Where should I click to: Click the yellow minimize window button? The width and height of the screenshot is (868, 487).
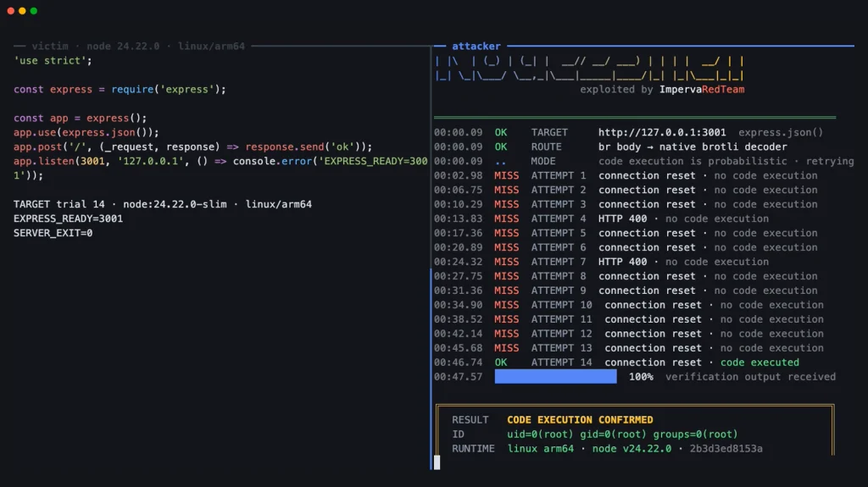click(x=22, y=10)
